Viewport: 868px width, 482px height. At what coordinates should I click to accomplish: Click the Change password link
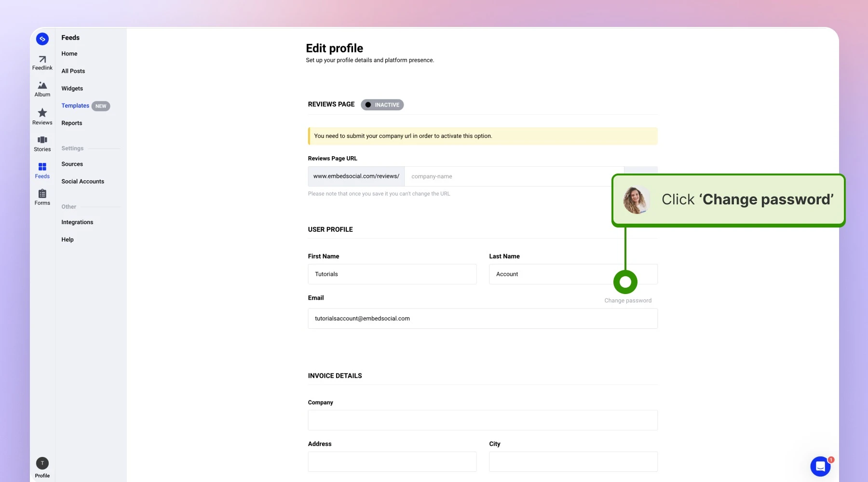coord(628,300)
